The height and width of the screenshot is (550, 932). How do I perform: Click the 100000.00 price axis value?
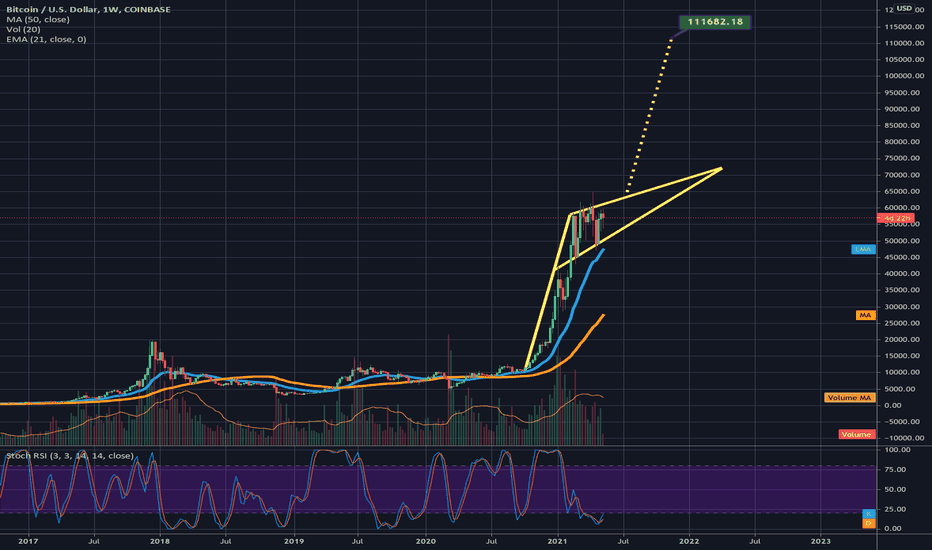[x=904, y=76]
